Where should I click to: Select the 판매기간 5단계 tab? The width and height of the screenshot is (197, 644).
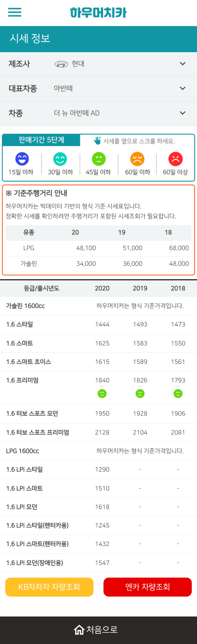(x=41, y=140)
